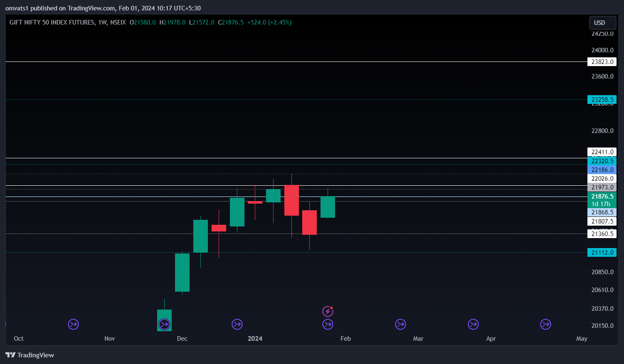Viewport: 624px width, 364px height.
Task: Select the blue 22186.0 price label
Action: click(602, 170)
